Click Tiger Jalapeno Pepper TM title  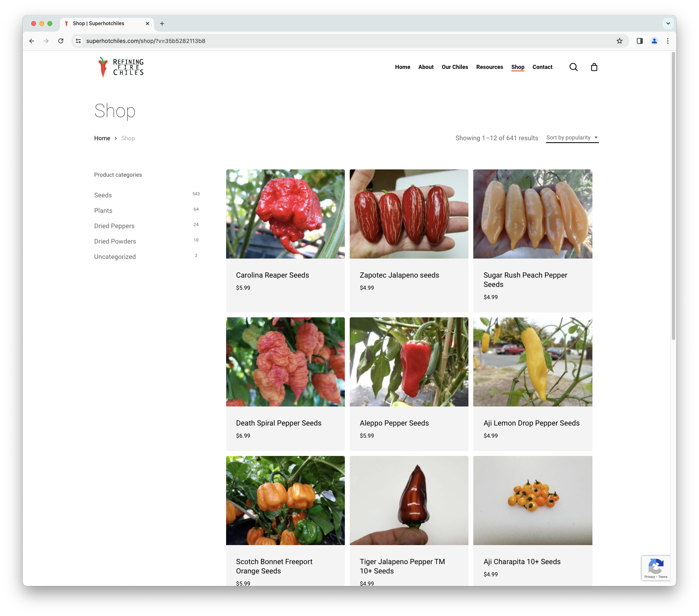[402, 567]
